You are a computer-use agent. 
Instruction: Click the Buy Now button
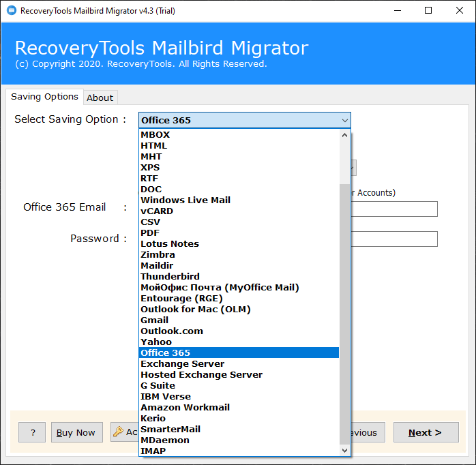[x=77, y=432]
